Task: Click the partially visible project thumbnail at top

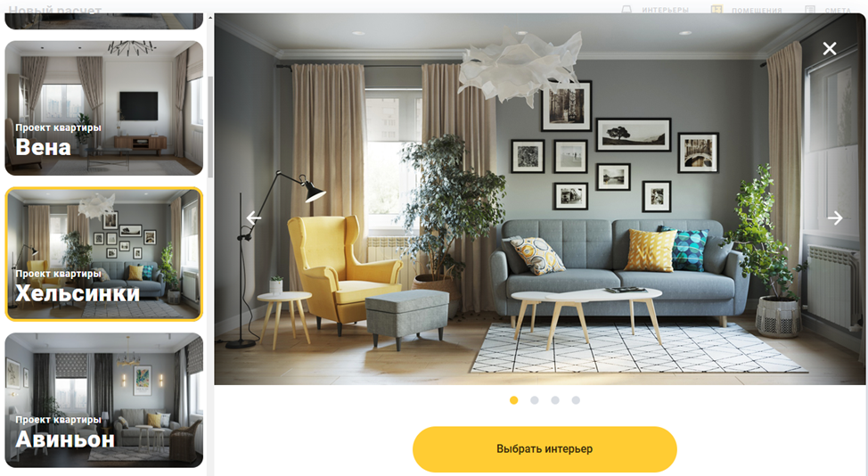Action: tap(104, 21)
